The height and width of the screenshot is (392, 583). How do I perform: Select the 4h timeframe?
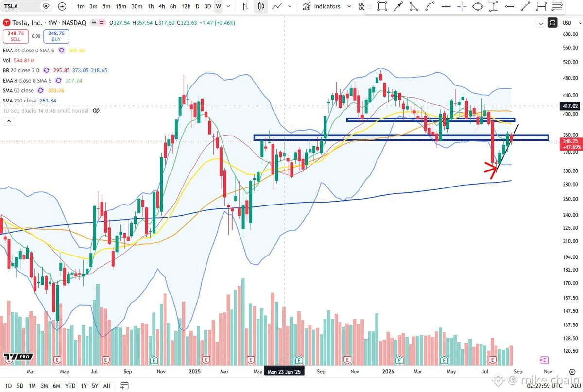tap(162, 6)
